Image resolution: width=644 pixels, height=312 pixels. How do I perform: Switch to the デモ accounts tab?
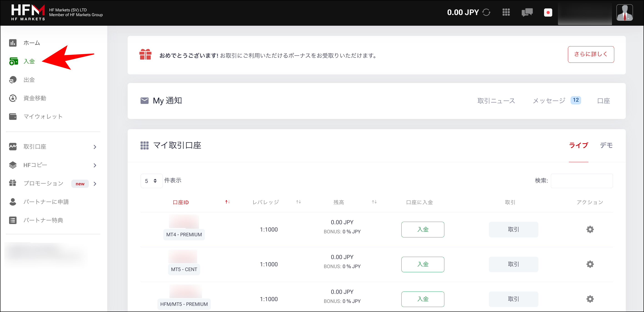(x=606, y=145)
